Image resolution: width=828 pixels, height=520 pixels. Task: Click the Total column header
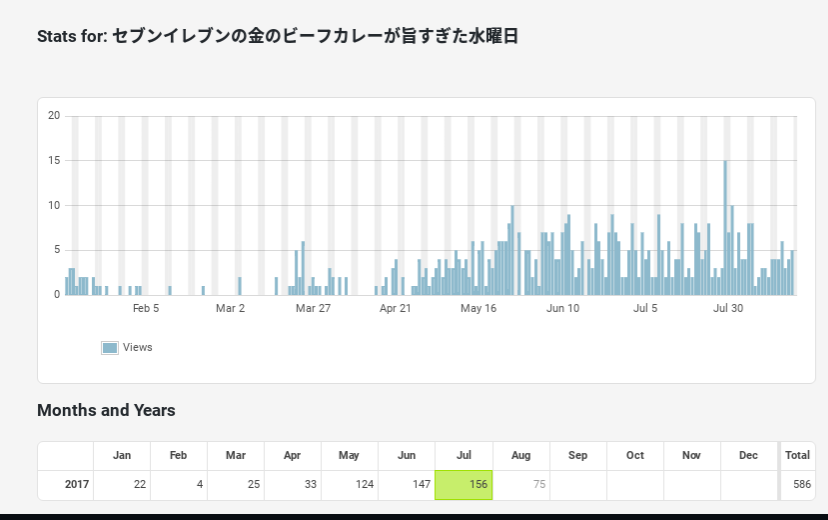coord(798,456)
